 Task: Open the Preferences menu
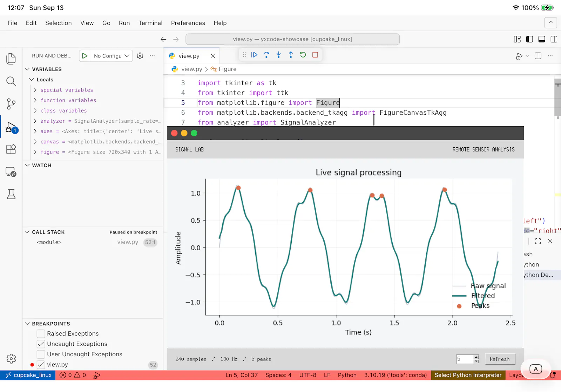[x=188, y=23]
